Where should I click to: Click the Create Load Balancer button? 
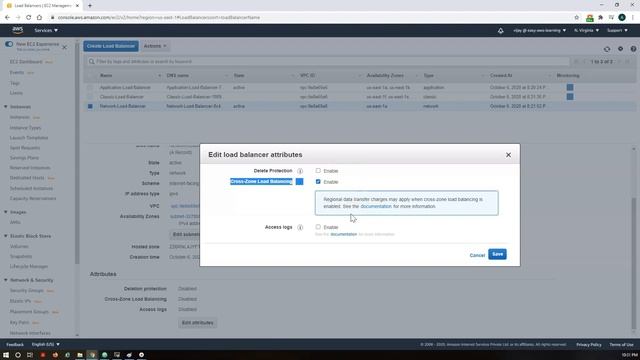pos(111,46)
